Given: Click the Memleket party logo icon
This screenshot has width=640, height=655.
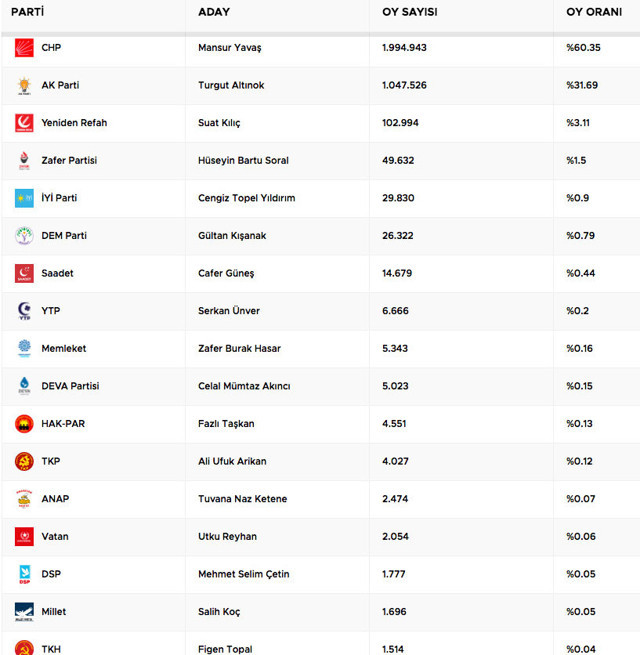Looking at the screenshot, I should [24, 348].
